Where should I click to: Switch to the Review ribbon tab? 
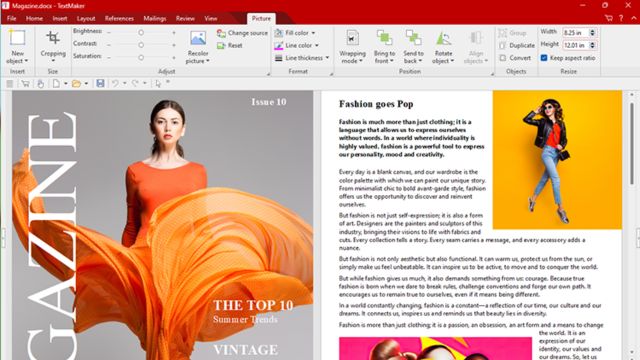[185, 18]
